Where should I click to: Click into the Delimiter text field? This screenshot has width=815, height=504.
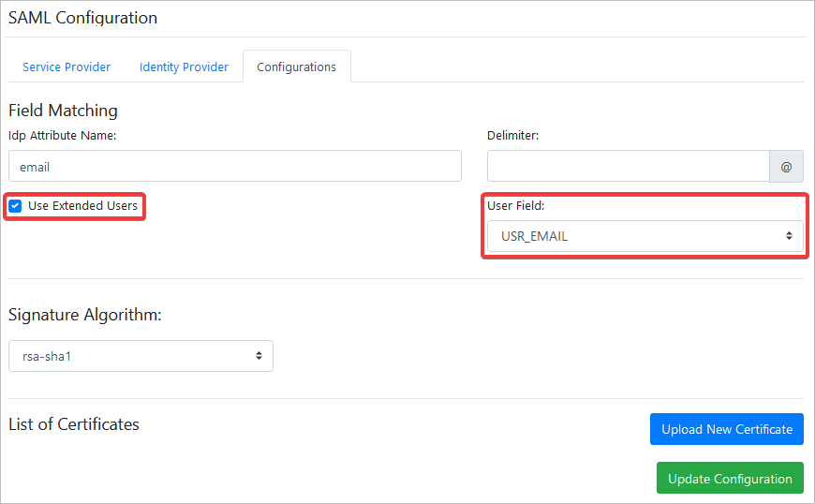[628, 167]
